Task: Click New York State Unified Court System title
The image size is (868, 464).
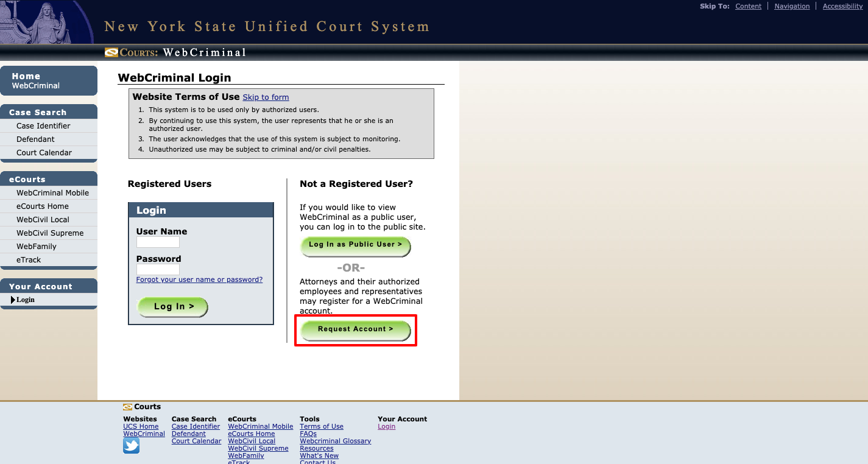Action: tap(267, 27)
